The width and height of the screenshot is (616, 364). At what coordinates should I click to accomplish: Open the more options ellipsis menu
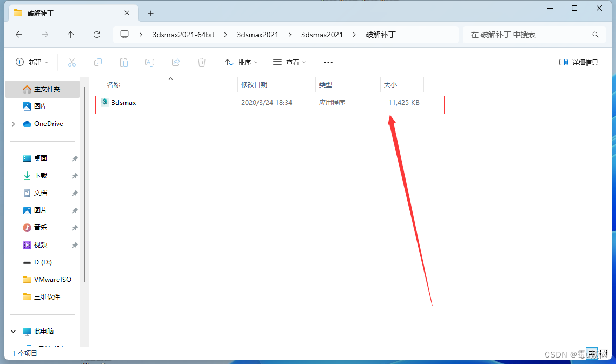[x=328, y=63]
